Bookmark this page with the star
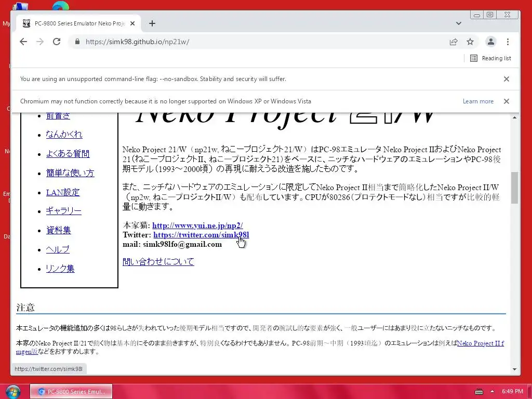The height and width of the screenshot is (399, 532). pos(470,42)
